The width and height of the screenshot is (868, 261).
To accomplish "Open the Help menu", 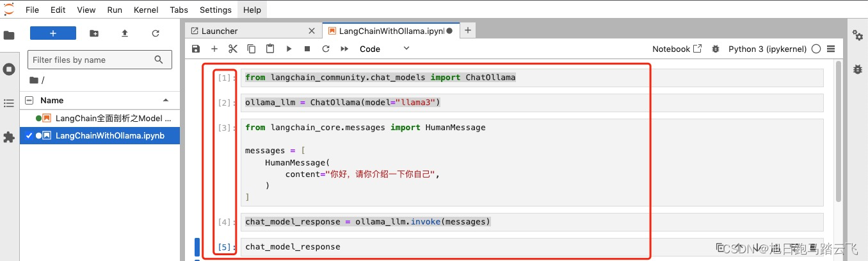I will (252, 10).
